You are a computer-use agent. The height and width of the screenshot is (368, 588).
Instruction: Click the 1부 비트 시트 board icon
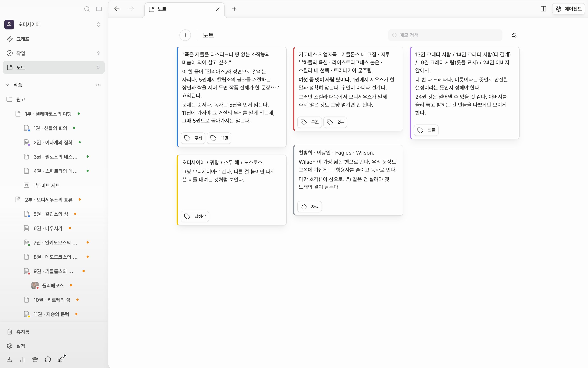[27, 185]
